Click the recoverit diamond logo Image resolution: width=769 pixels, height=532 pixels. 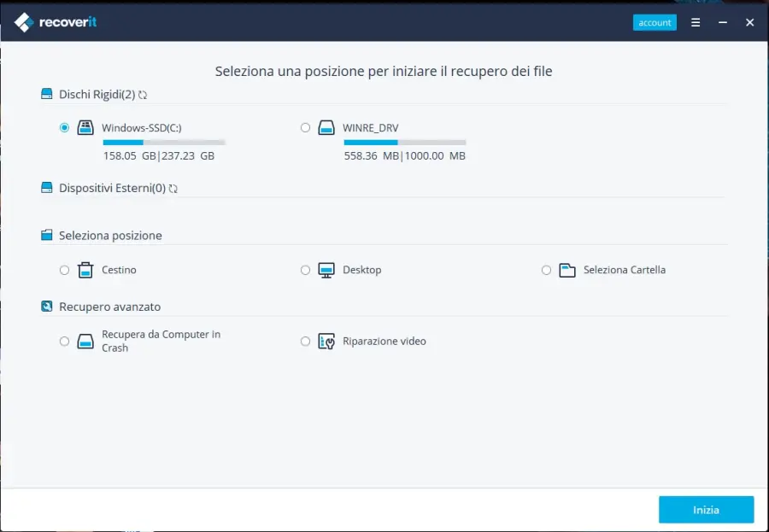23,22
